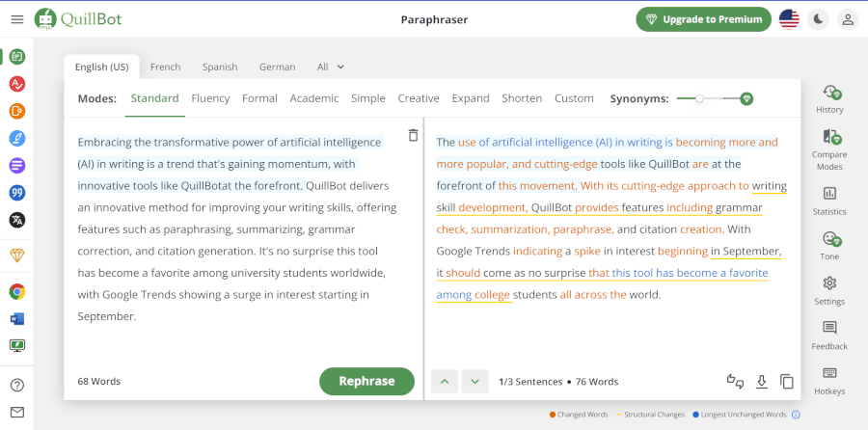Open History panel

pos(829,99)
